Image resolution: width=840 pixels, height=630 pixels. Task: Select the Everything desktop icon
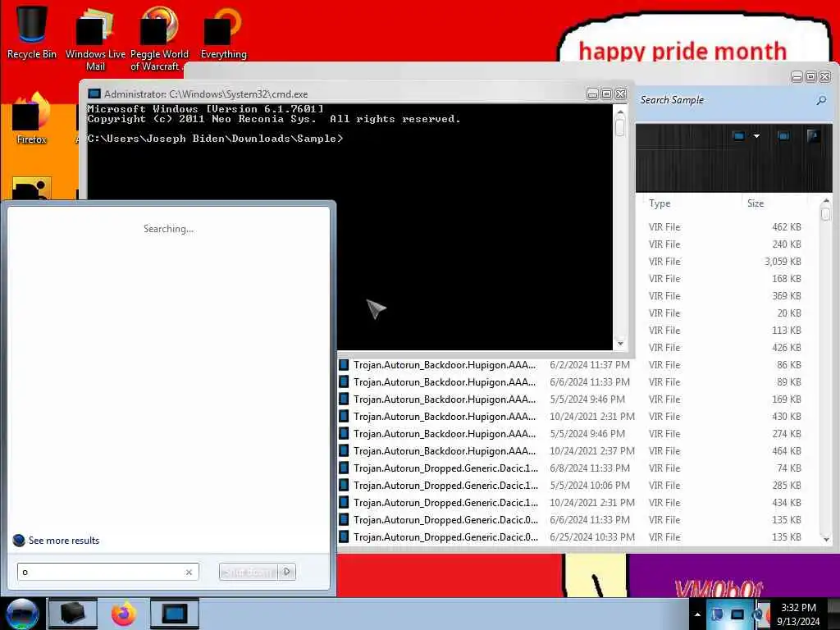[x=223, y=32]
